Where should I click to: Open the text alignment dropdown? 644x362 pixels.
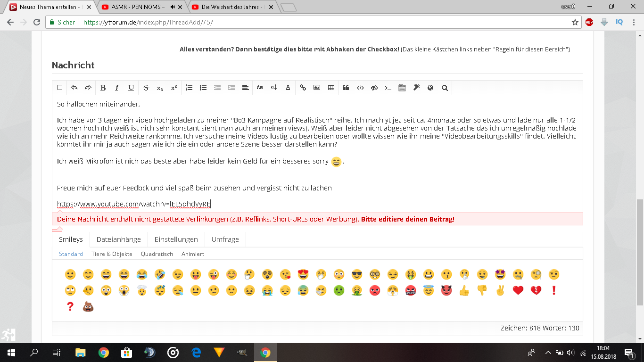[x=246, y=88]
